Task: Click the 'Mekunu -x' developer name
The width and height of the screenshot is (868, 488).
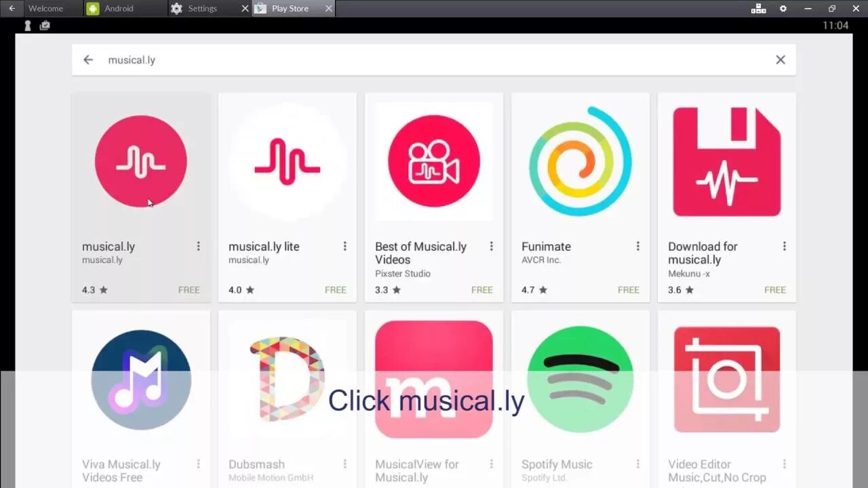Action: pos(689,274)
